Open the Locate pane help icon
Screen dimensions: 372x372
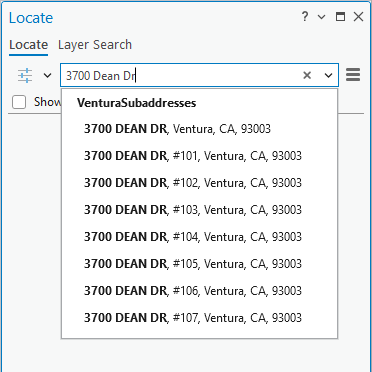[x=305, y=16]
